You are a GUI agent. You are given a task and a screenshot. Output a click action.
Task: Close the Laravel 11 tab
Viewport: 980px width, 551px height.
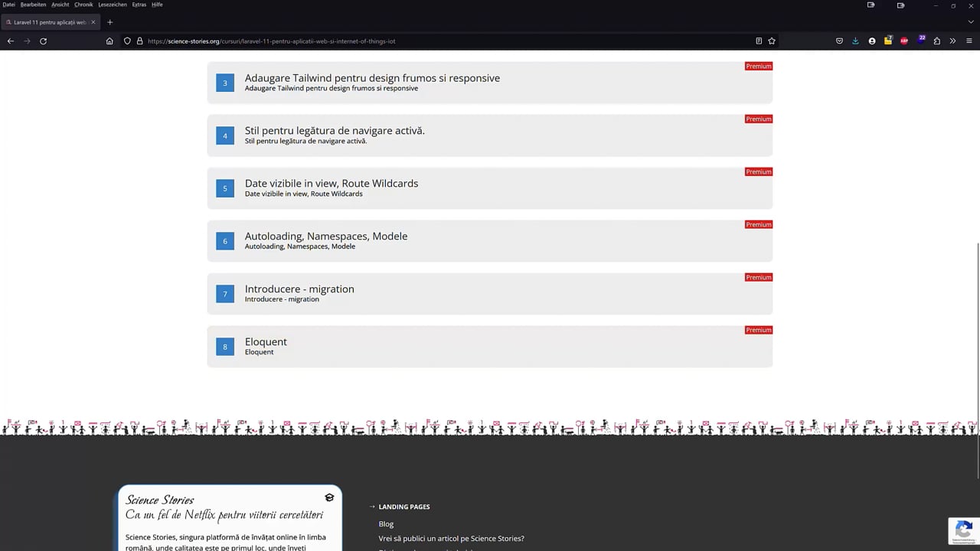(x=93, y=22)
